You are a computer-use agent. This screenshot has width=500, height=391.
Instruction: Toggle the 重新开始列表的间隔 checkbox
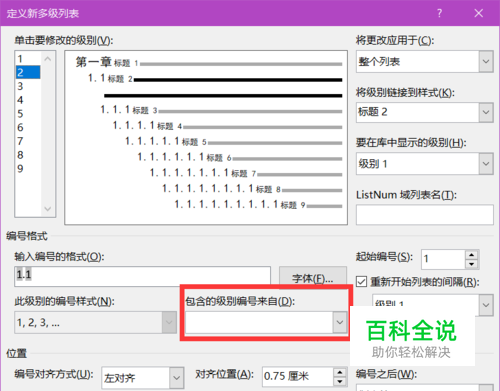[361, 282]
